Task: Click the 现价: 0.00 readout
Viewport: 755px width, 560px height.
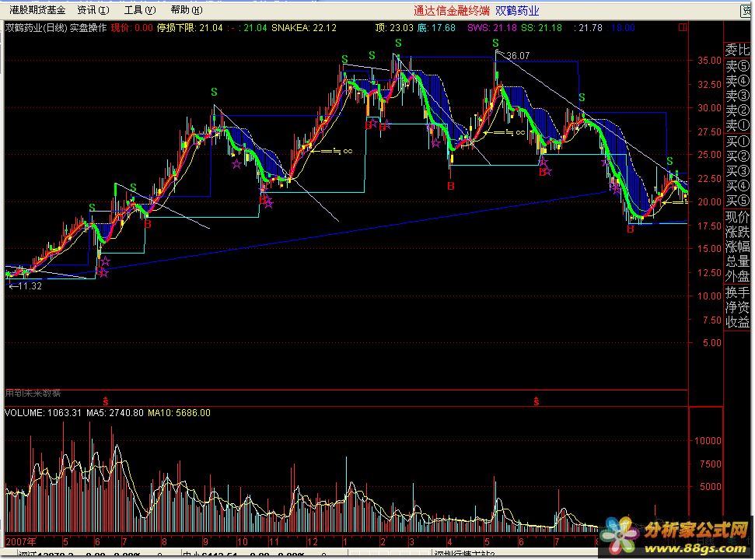Action: click(131, 28)
